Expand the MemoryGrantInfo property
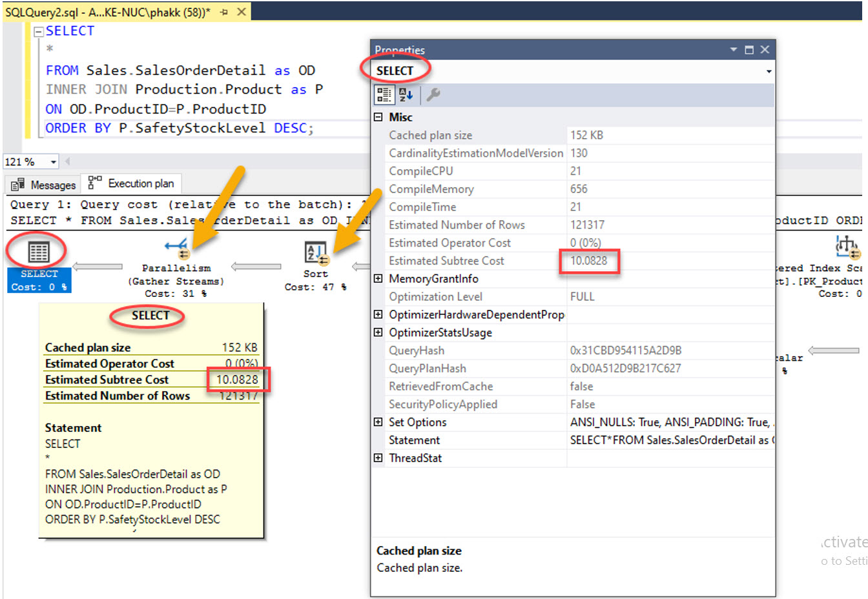 [378, 278]
